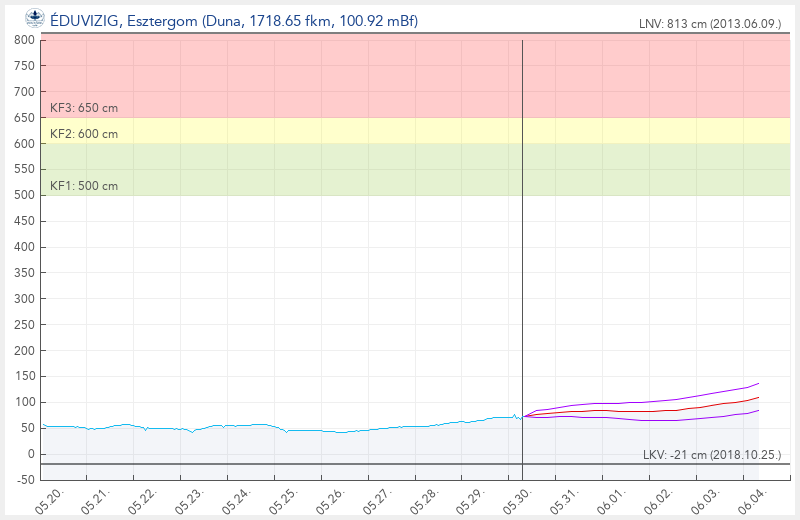Click the vertical current-time marker line
This screenshot has height=520, width=800.
coord(522,255)
